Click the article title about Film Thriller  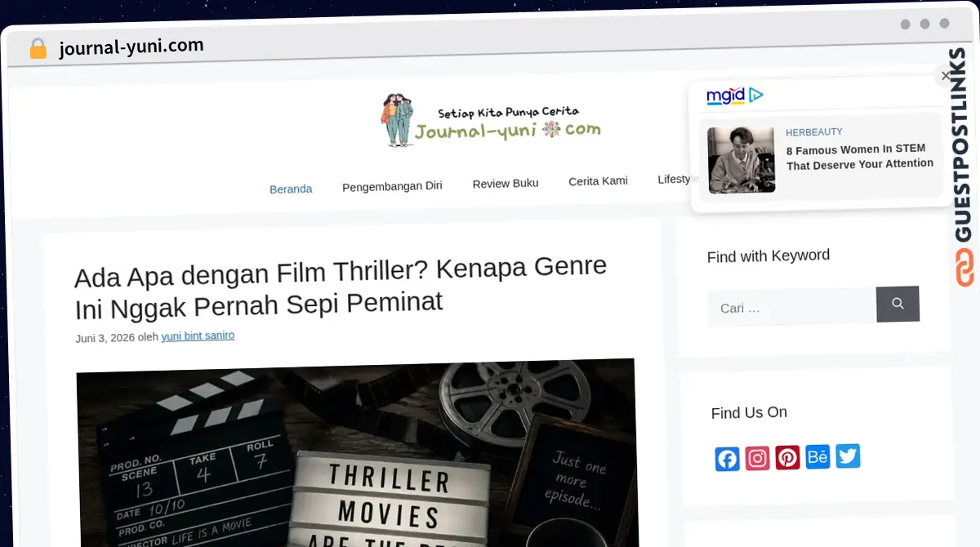(x=341, y=287)
